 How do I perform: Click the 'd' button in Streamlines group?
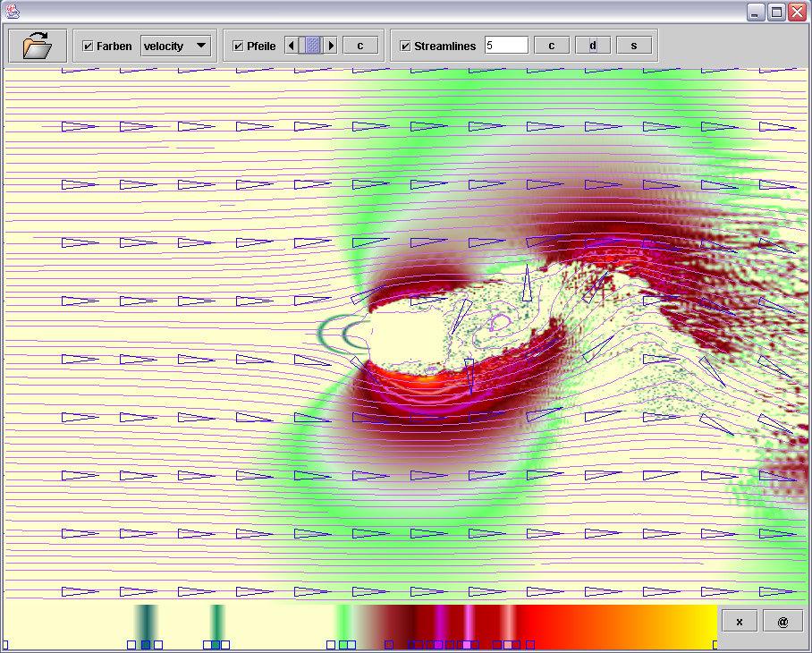click(x=592, y=46)
